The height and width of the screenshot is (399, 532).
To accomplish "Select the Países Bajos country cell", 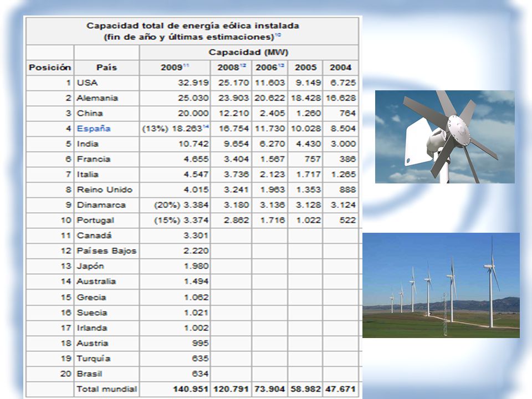I will click(106, 250).
